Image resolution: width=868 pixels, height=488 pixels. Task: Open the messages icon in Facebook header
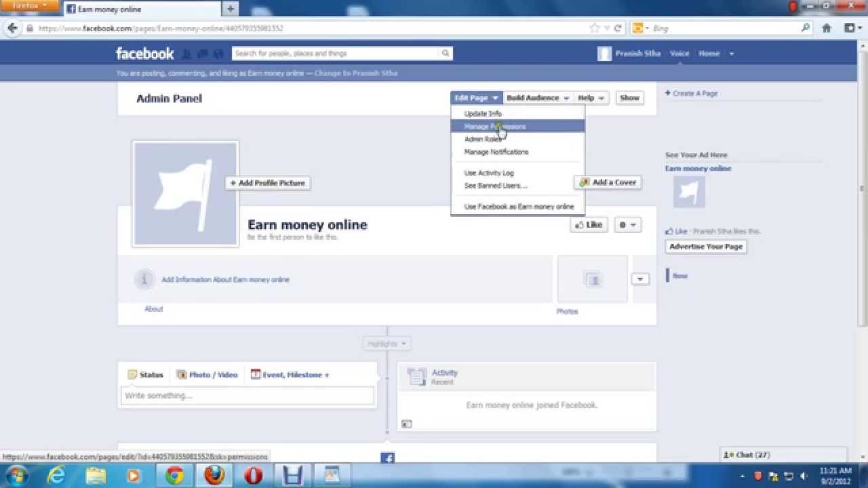[202, 54]
